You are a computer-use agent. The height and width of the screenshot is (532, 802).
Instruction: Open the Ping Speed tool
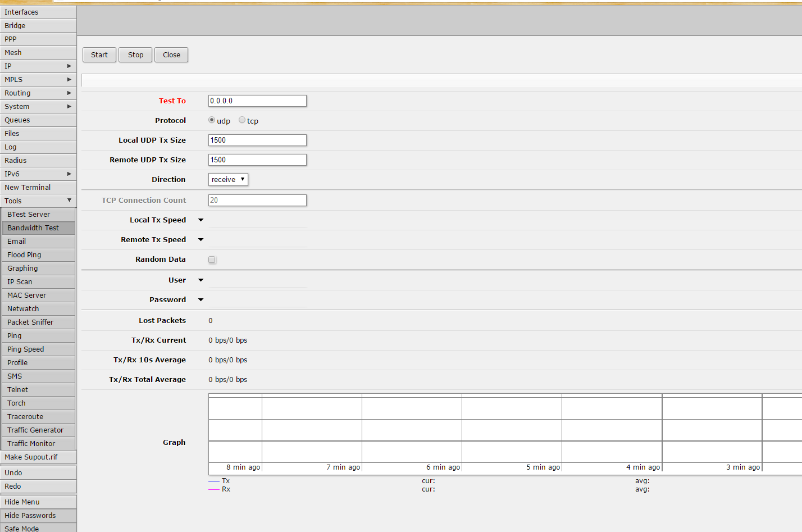[39, 349]
